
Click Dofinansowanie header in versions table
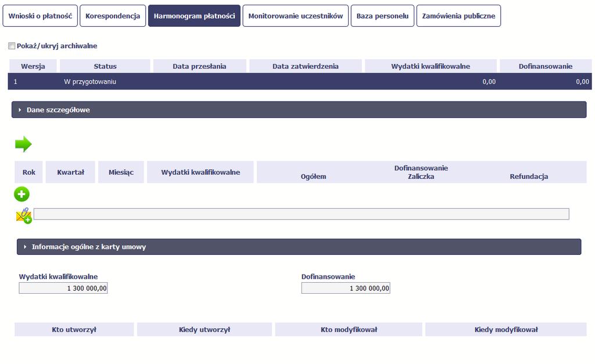tap(546, 66)
